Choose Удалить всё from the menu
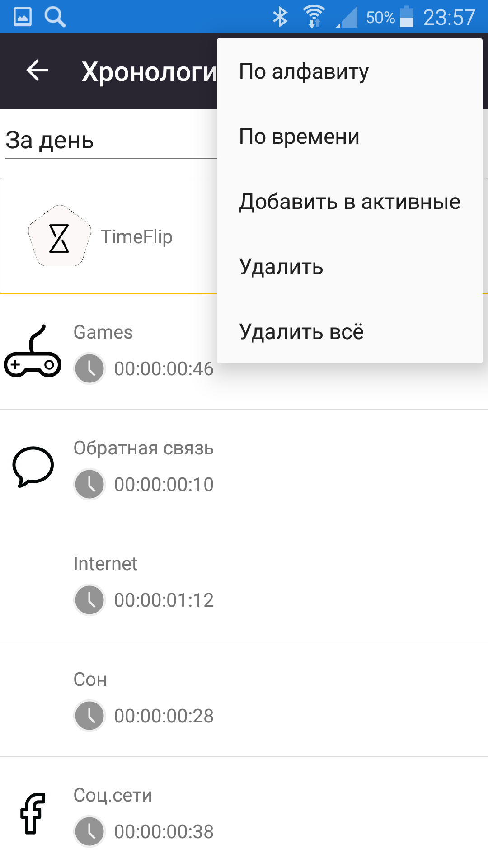This screenshot has height=868, width=488. tap(350, 331)
